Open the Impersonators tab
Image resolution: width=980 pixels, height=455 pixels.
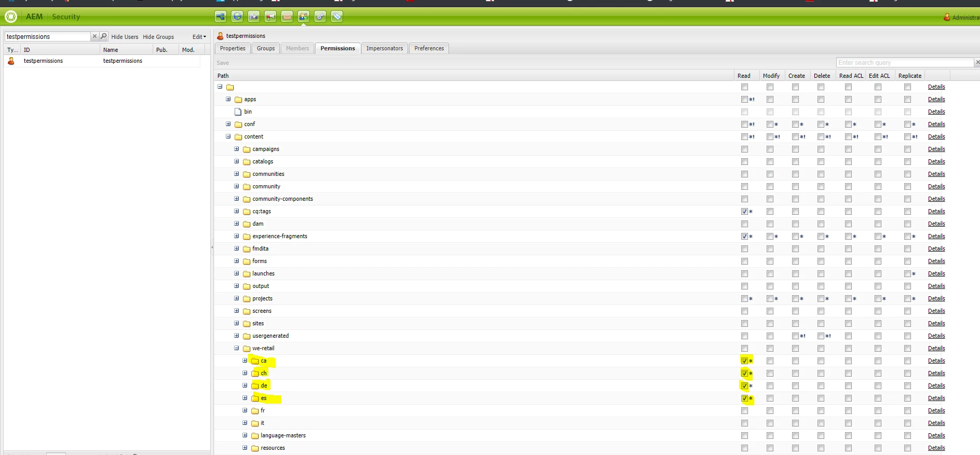coord(385,48)
